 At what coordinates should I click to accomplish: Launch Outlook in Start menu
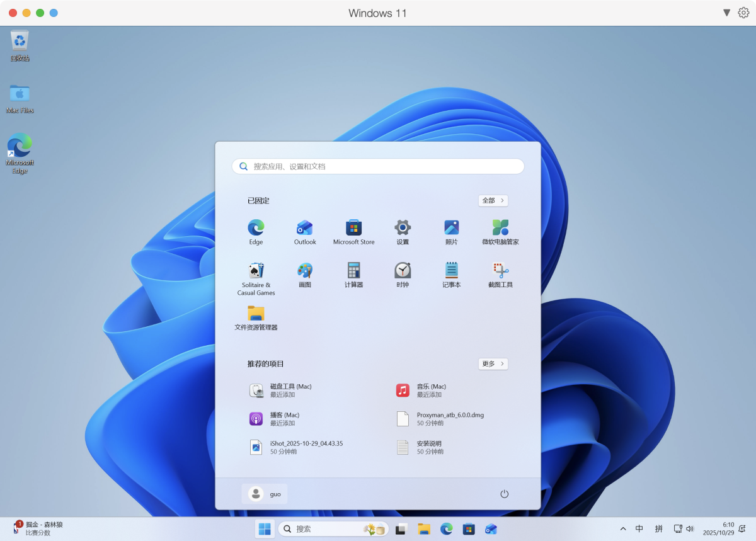point(305,231)
